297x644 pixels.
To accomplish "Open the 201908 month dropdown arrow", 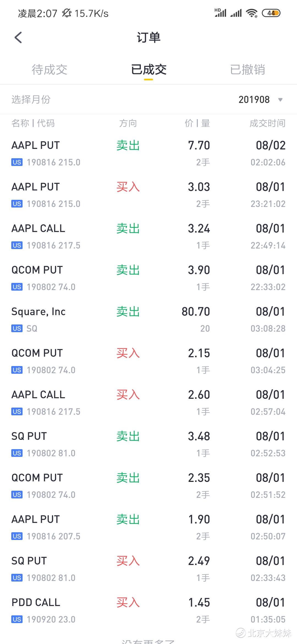I will click(280, 100).
